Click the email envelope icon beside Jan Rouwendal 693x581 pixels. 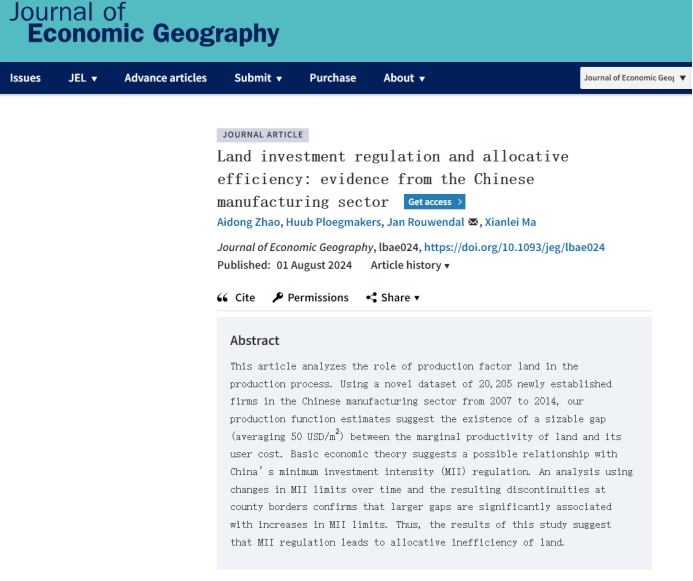[473, 222]
